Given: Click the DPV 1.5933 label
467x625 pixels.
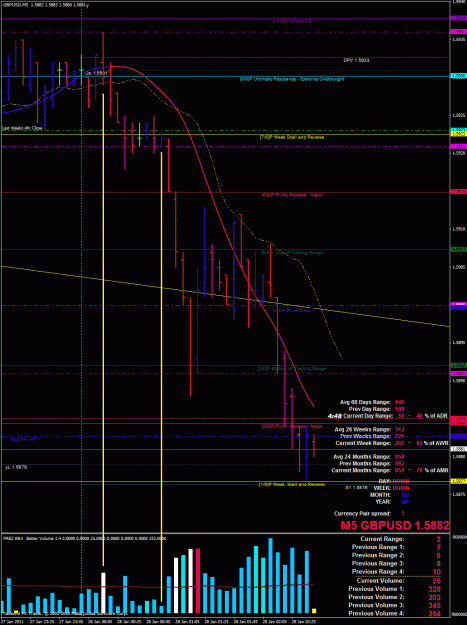Looking at the screenshot, I should [356, 60].
